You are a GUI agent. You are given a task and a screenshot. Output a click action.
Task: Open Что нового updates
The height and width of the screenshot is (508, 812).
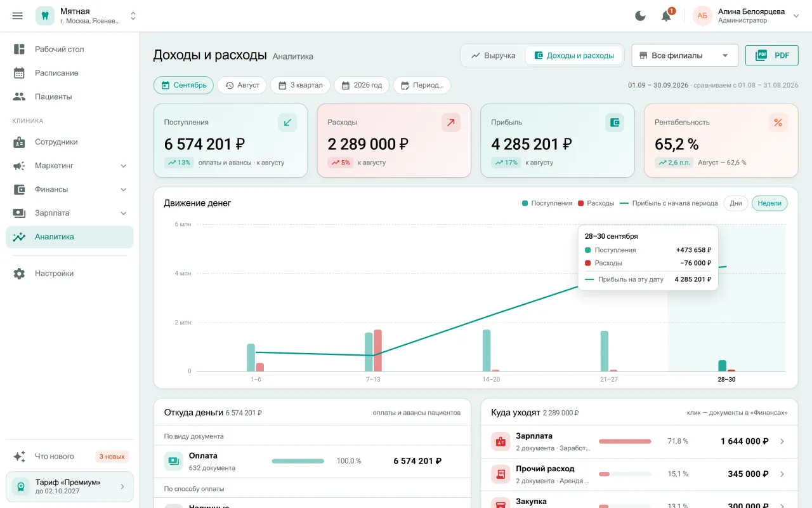coord(70,457)
